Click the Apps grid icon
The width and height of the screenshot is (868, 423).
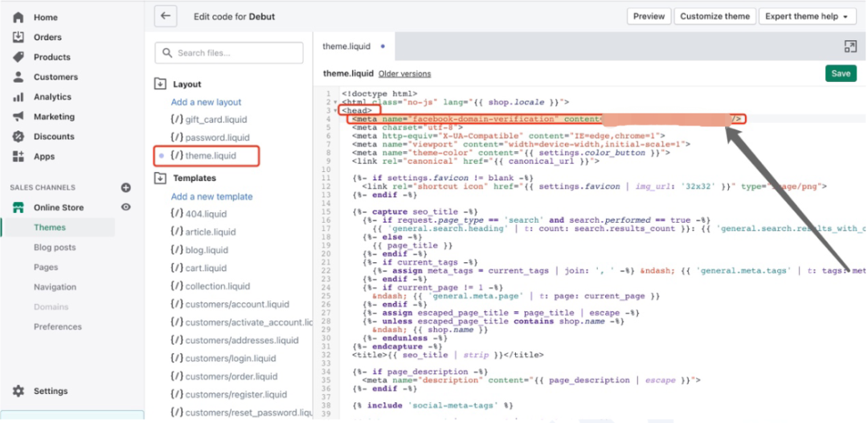tap(18, 157)
